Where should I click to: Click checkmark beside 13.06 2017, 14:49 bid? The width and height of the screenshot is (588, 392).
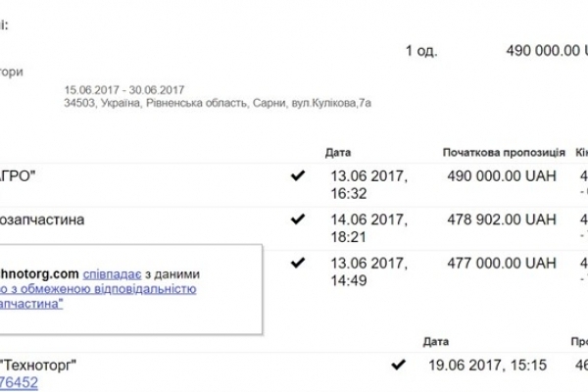click(x=298, y=263)
